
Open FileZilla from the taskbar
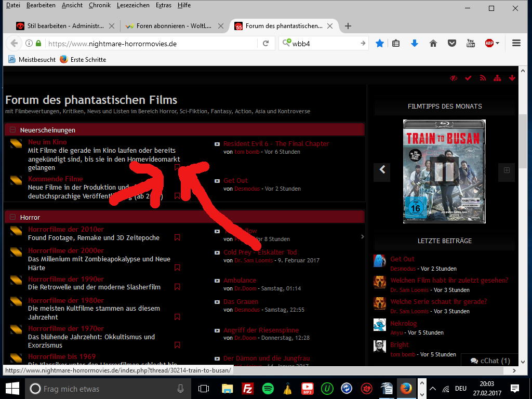click(247, 389)
